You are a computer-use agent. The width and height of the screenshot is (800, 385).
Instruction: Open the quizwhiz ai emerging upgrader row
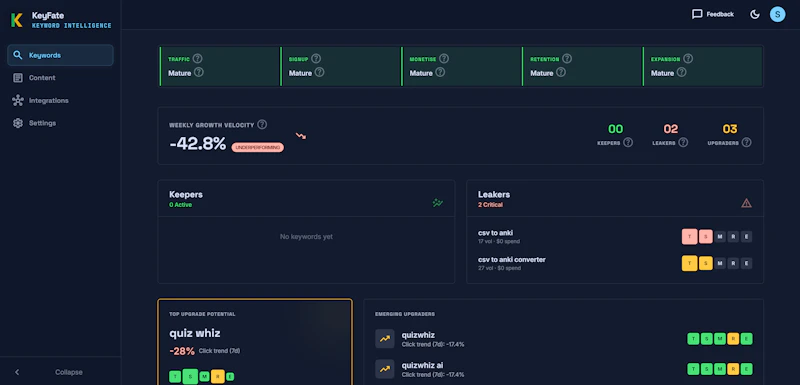[x=564, y=369]
